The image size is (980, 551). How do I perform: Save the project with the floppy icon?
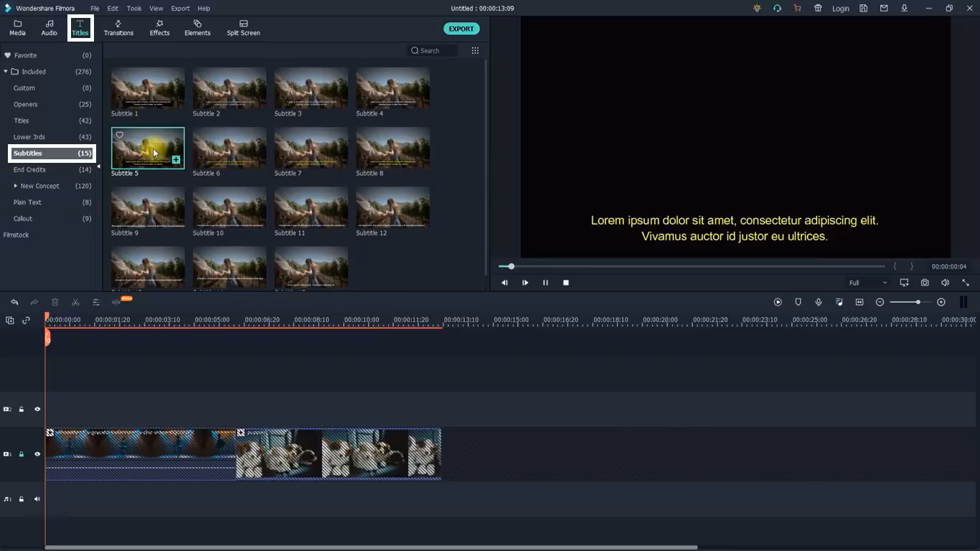click(863, 9)
